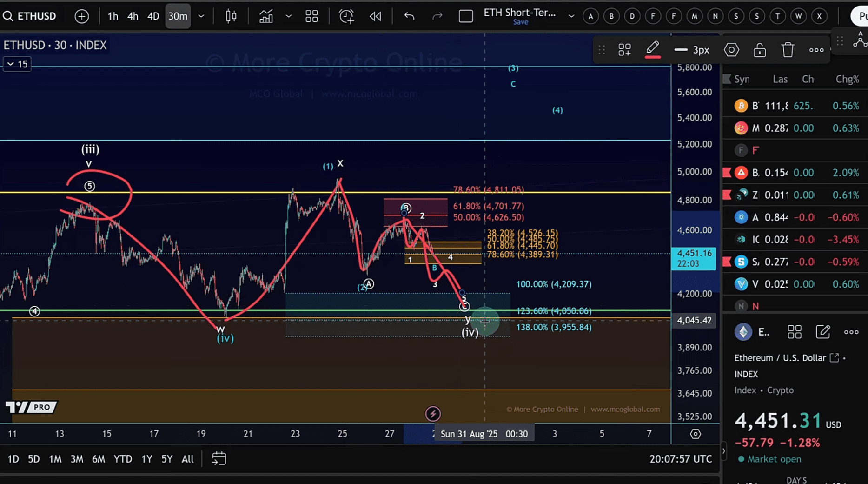Image resolution: width=868 pixels, height=484 pixels.
Task: Select the circled W shortcut button
Action: click(x=799, y=16)
